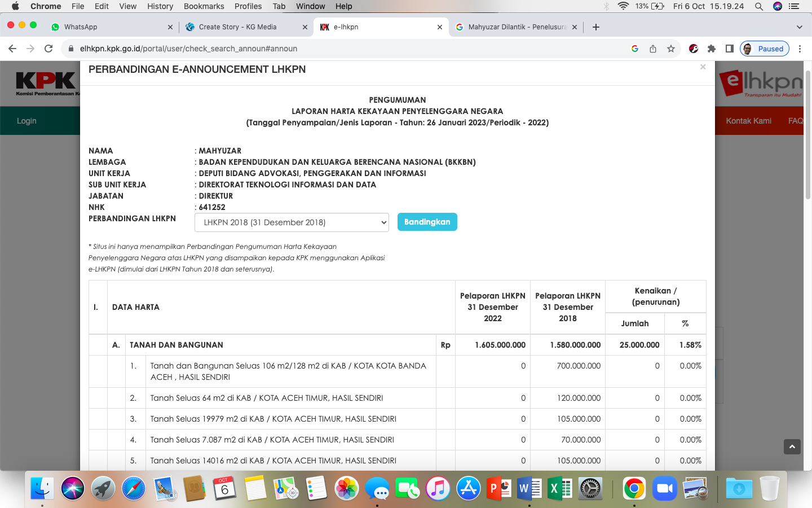
Task: Open a new tab with the plus icon
Action: (596, 27)
